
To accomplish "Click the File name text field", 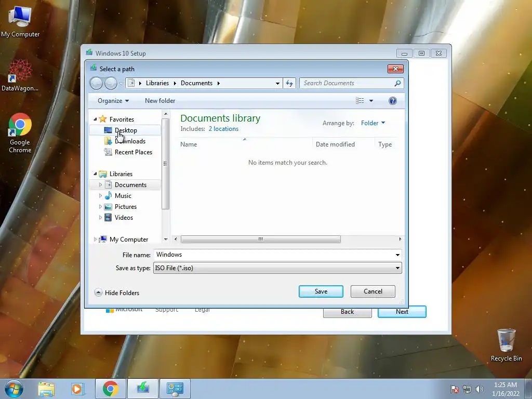I will pyautogui.click(x=274, y=255).
